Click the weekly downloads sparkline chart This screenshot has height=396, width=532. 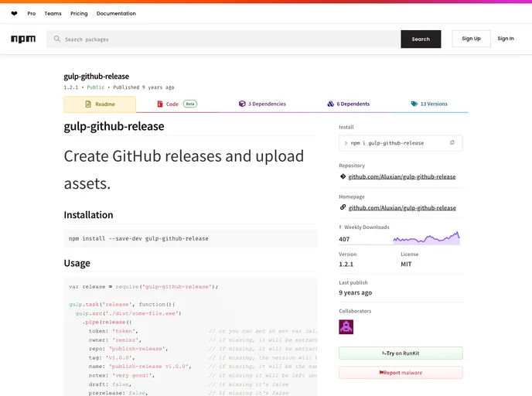click(x=427, y=237)
